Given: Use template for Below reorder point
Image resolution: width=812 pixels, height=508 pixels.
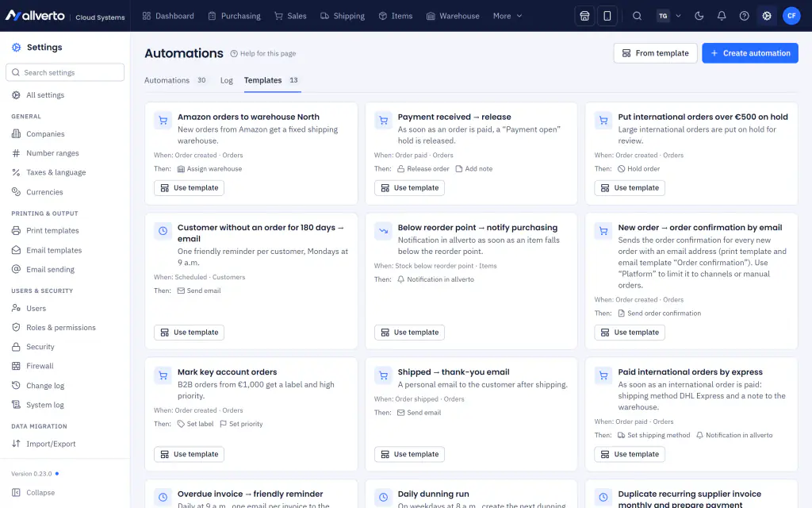Looking at the screenshot, I should pyautogui.click(x=409, y=333).
